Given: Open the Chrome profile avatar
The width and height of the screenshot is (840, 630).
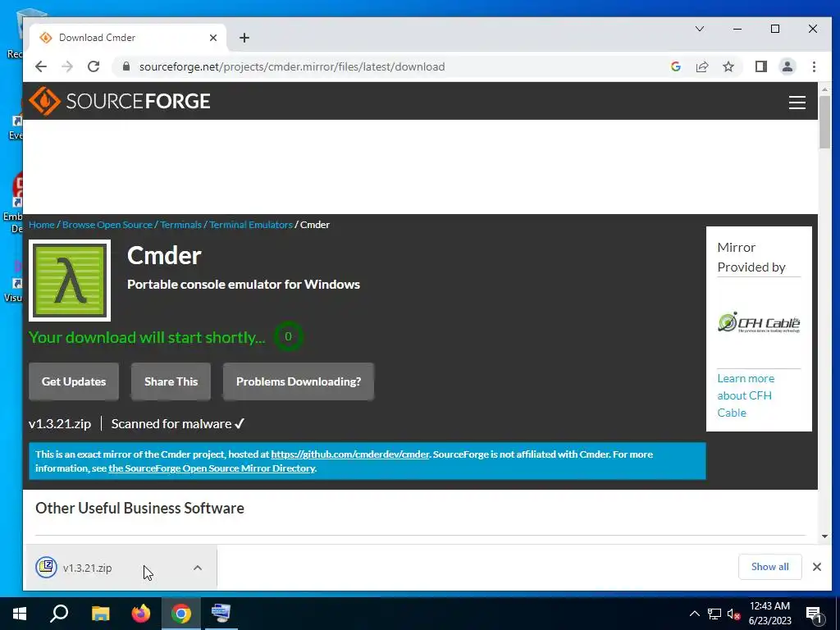Looking at the screenshot, I should 787,66.
